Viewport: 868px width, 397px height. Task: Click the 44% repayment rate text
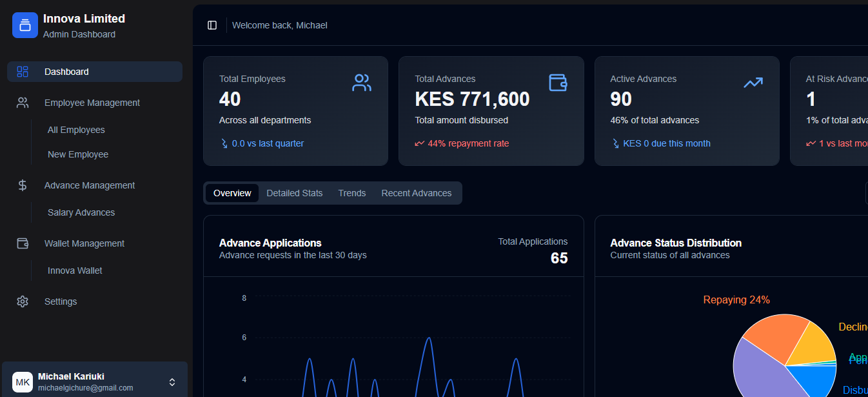point(468,143)
